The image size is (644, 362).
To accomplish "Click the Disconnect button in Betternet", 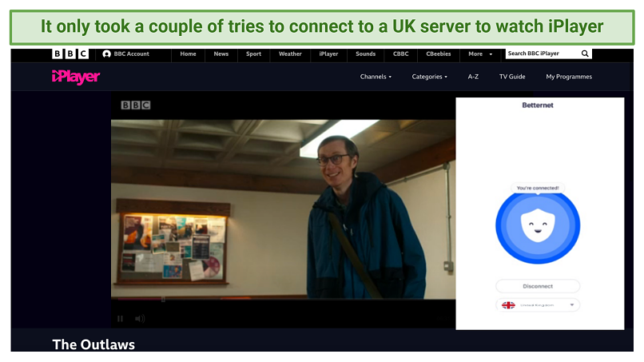I will click(x=538, y=286).
